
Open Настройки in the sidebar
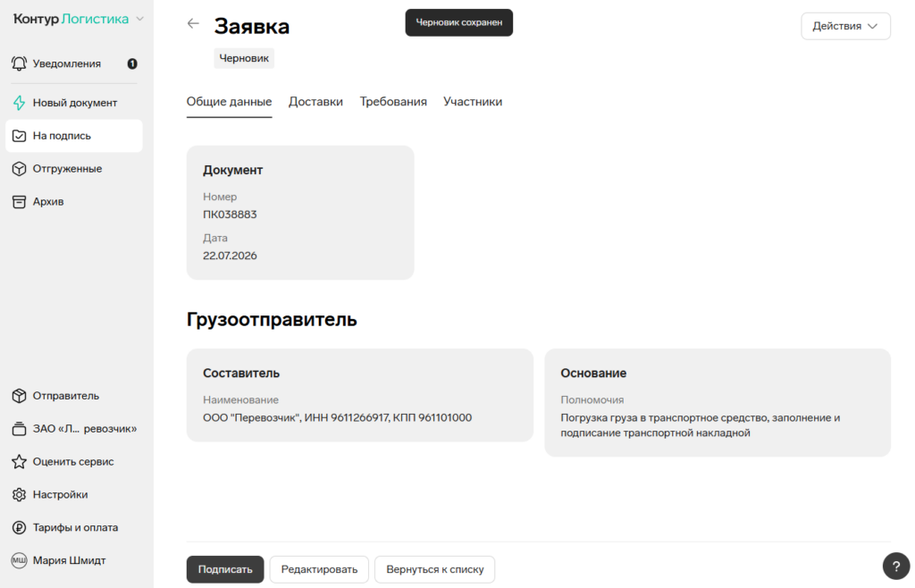pyautogui.click(x=74, y=495)
